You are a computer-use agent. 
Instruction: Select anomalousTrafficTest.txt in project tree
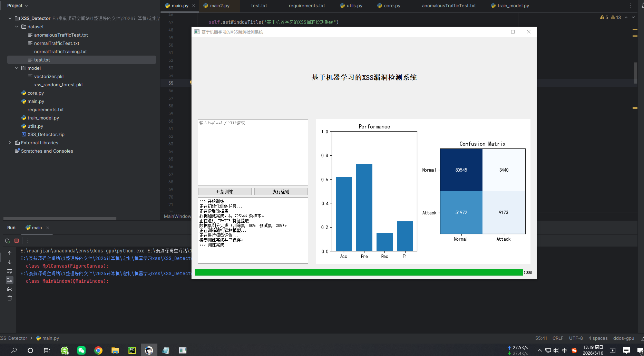61,35
